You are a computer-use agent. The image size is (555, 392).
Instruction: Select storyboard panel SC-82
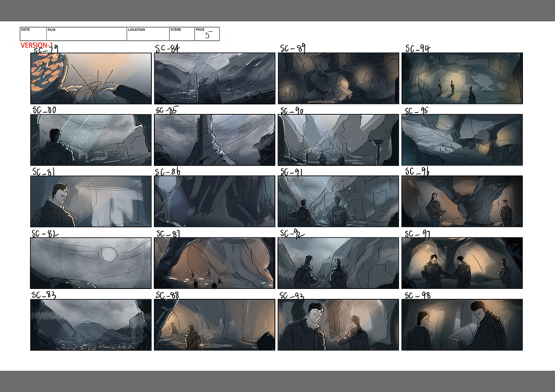pos(91,263)
